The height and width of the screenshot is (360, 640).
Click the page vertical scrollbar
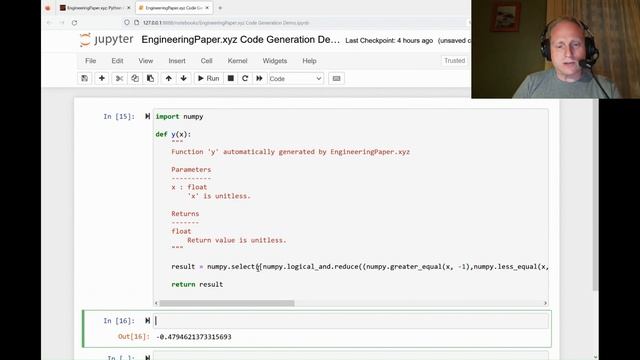pos(596,196)
